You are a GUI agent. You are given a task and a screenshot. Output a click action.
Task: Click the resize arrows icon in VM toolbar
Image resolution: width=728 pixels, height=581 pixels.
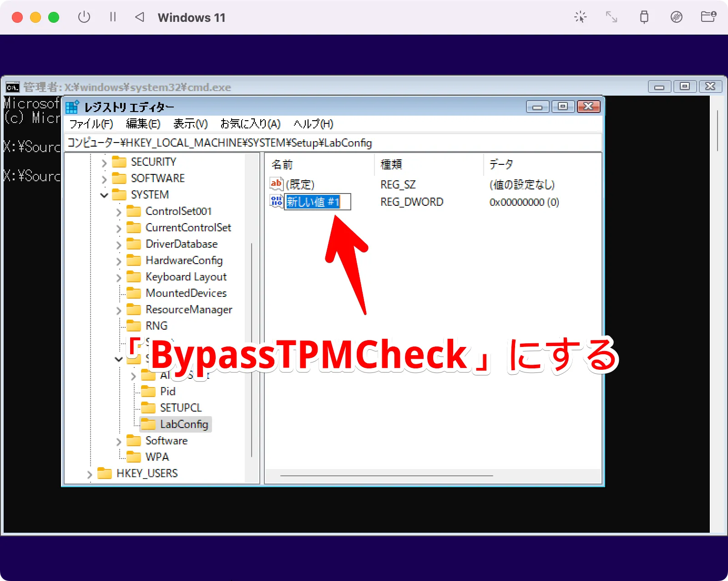(611, 17)
